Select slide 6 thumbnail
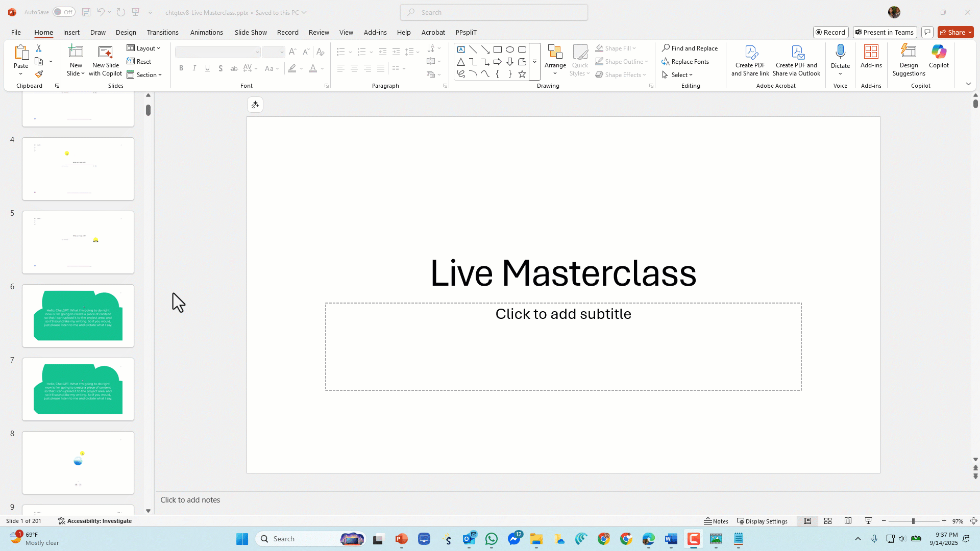The width and height of the screenshot is (980, 551). [78, 316]
